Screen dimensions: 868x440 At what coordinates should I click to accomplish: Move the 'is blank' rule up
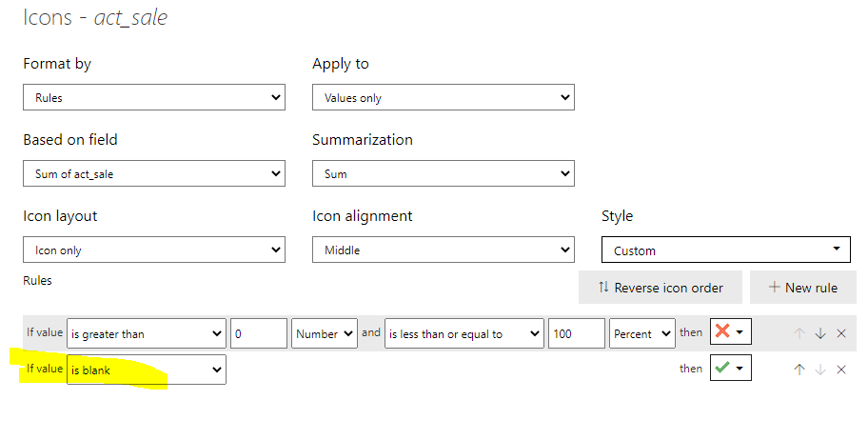coord(799,370)
